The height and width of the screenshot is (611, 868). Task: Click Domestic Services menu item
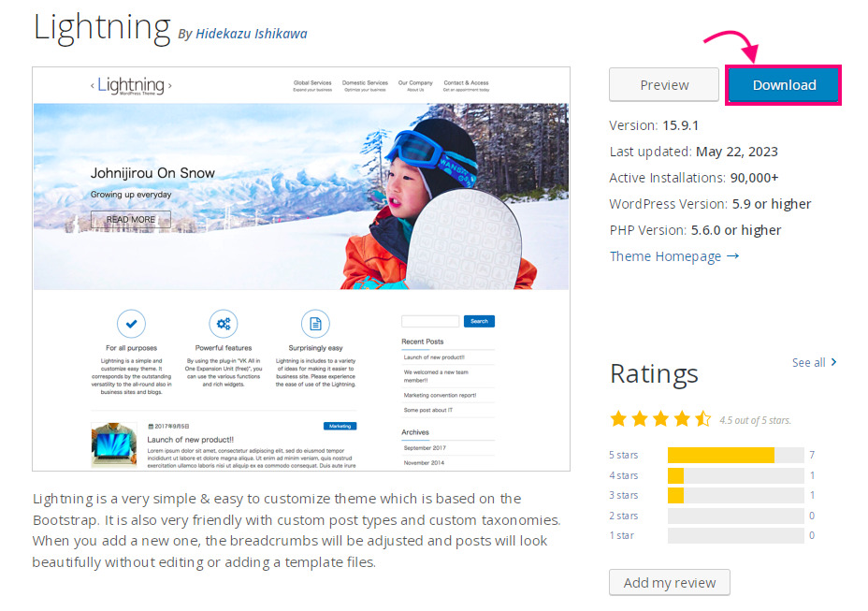click(x=365, y=85)
